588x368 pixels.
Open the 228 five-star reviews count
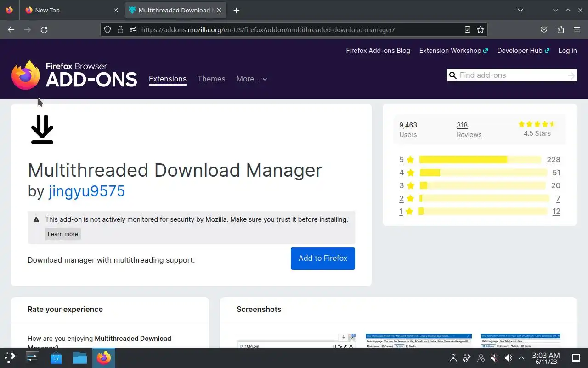coord(554,160)
